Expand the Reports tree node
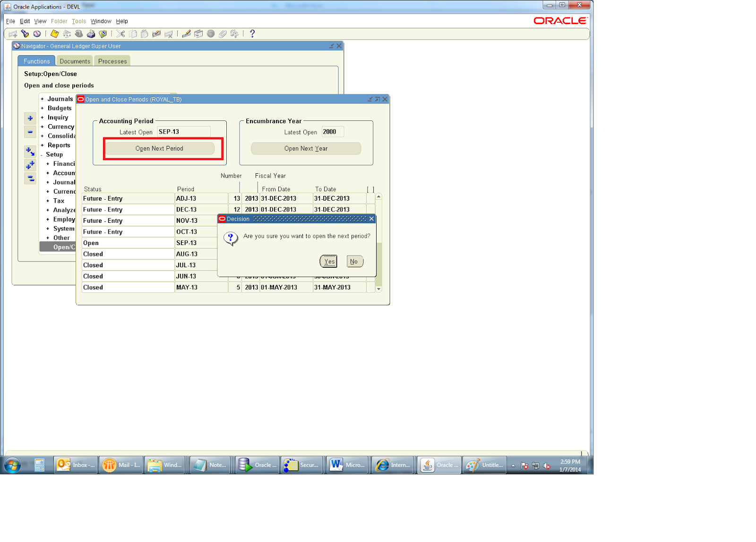This screenshot has height=542, width=756. tap(42, 145)
